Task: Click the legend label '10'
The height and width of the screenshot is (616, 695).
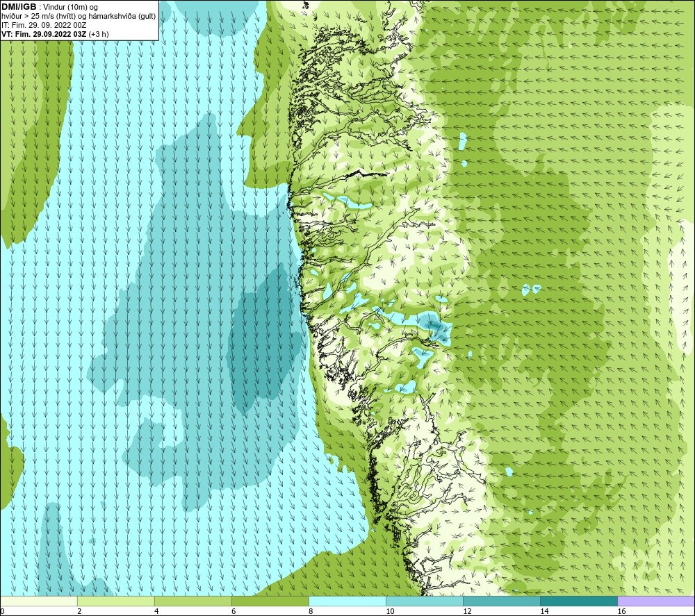Action: 390,611
